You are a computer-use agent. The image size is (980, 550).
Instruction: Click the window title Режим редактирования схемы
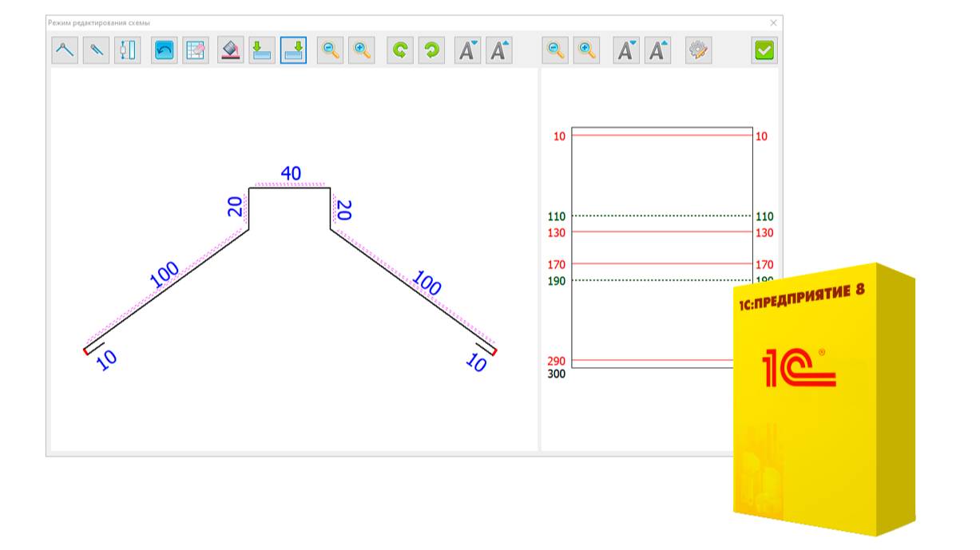pyautogui.click(x=99, y=23)
